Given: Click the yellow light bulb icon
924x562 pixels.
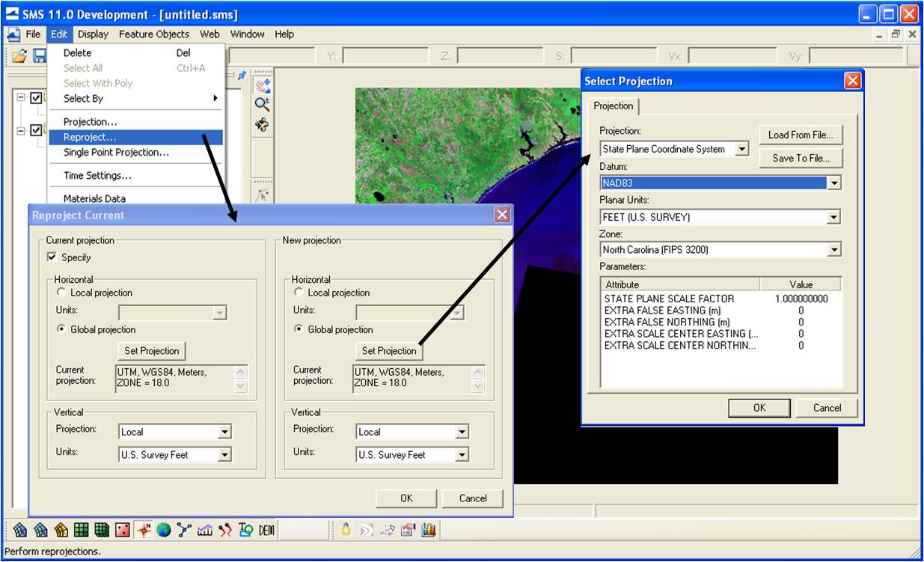Looking at the screenshot, I should point(346,531).
